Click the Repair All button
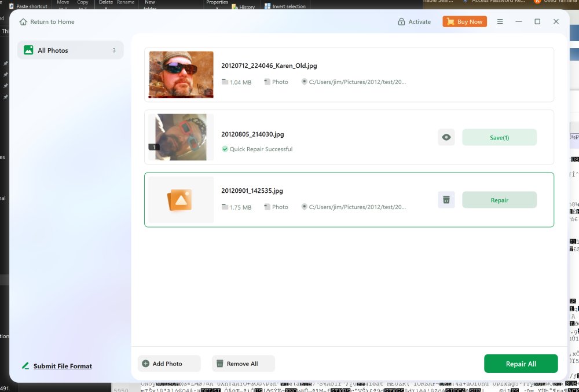The width and height of the screenshot is (579, 392). (x=521, y=364)
